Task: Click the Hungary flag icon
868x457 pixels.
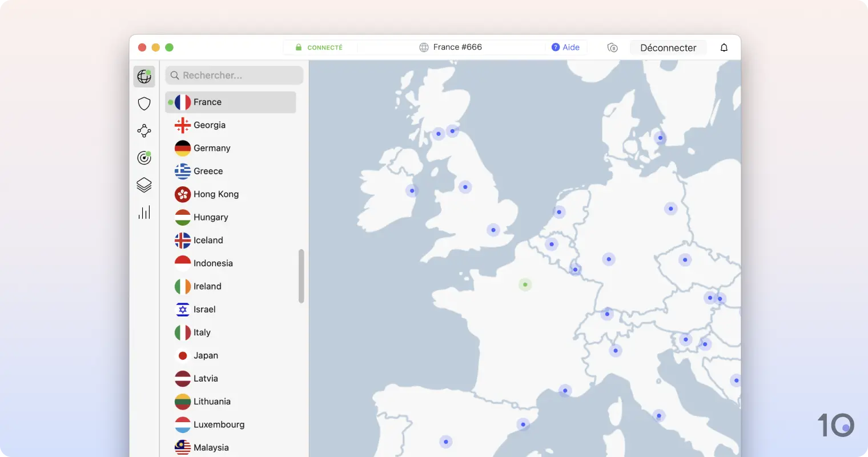Action: [182, 217]
